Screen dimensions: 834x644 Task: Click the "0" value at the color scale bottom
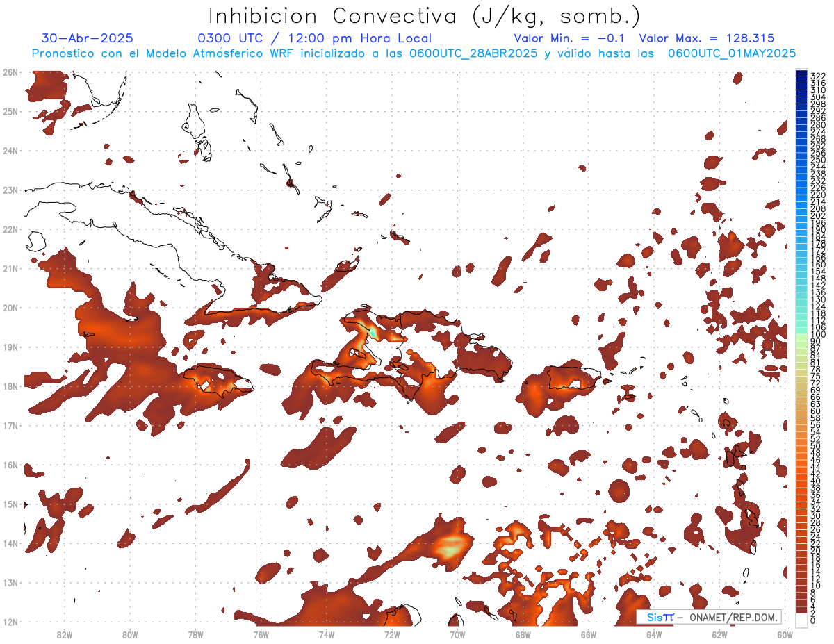coord(813,620)
